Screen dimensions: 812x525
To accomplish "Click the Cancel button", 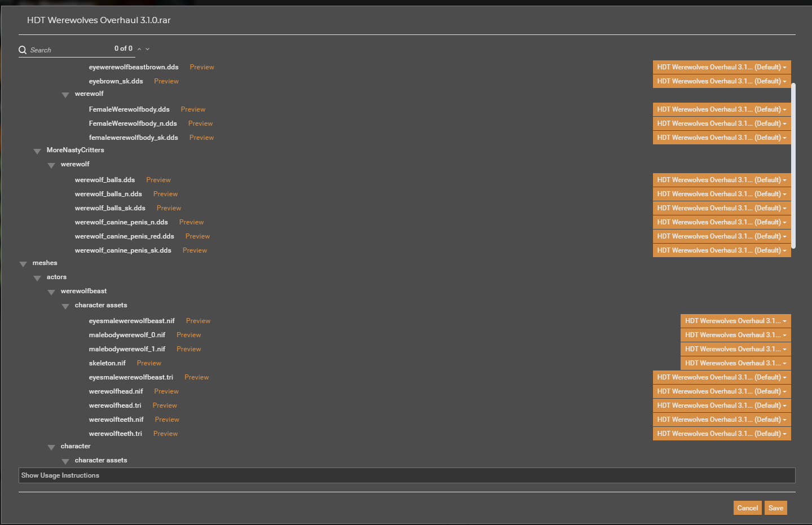I will click(747, 508).
